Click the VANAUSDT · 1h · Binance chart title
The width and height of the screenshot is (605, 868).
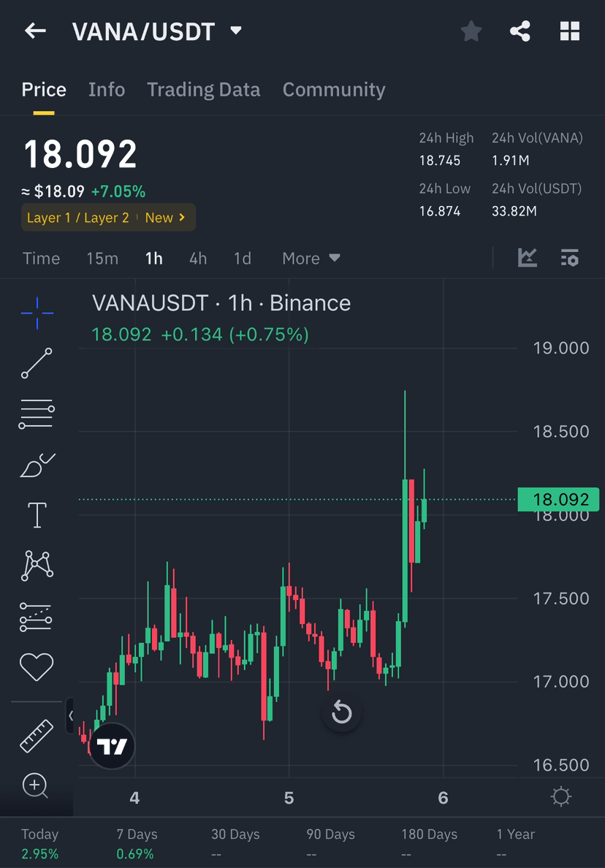[x=221, y=303]
